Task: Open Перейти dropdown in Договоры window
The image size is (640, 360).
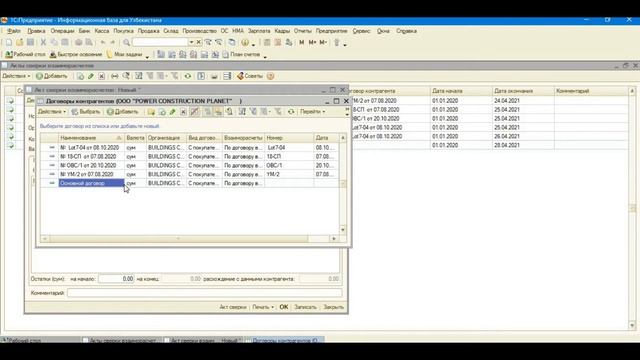Action: (x=313, y=112)
